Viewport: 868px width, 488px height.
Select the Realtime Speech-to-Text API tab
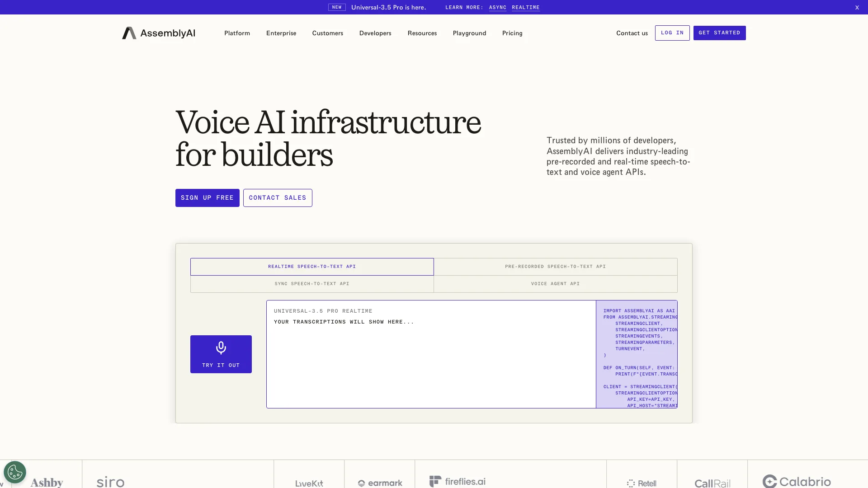coord(312,267)
